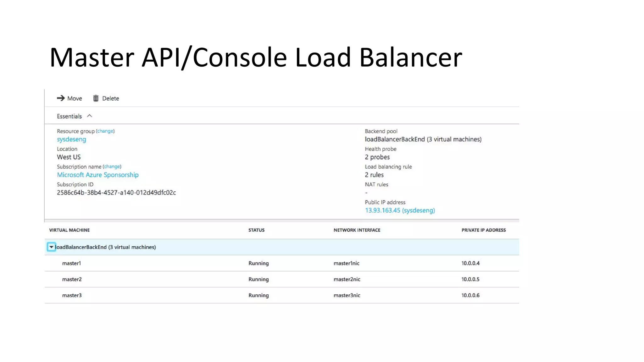
Task: Click the Delete trash can icon
Action: 96,98
